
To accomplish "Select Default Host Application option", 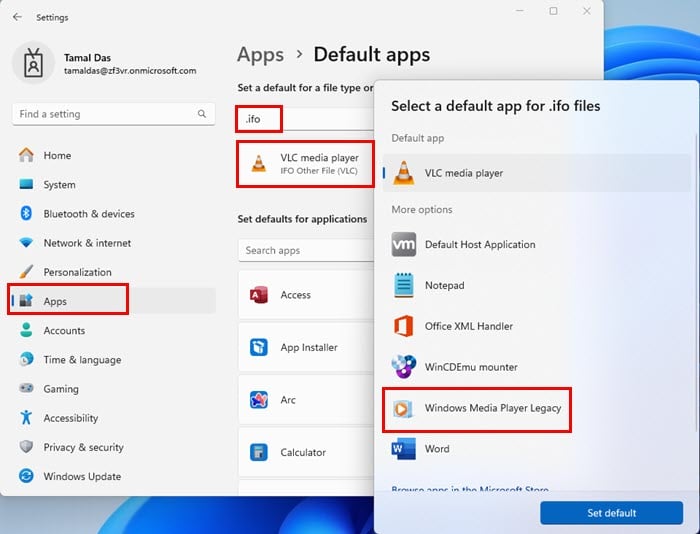I will pyautogui.click(x=537, y=245).
